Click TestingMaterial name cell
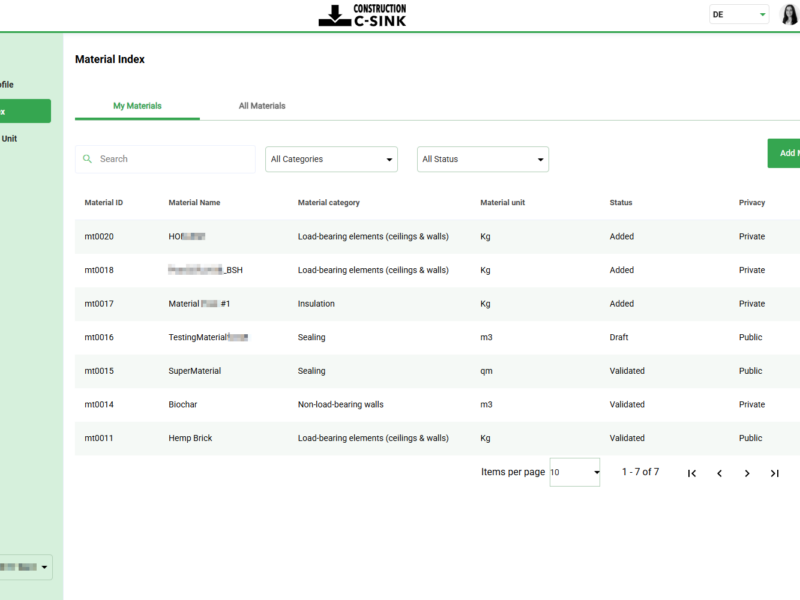This screenshot has width=800, height=600. point(208,337)
